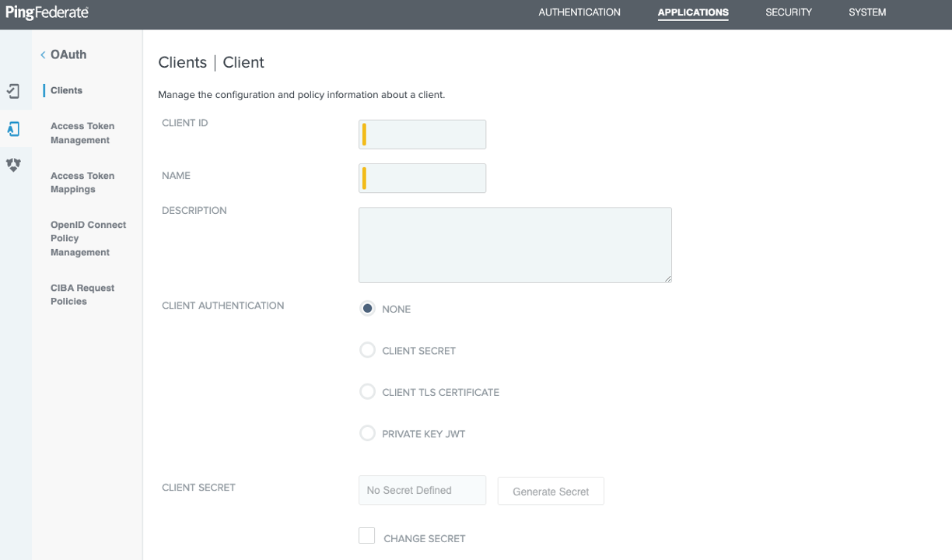Open the SECURITY section
Image resolution: width=952 pixels, height=560 pixels.
788,12
